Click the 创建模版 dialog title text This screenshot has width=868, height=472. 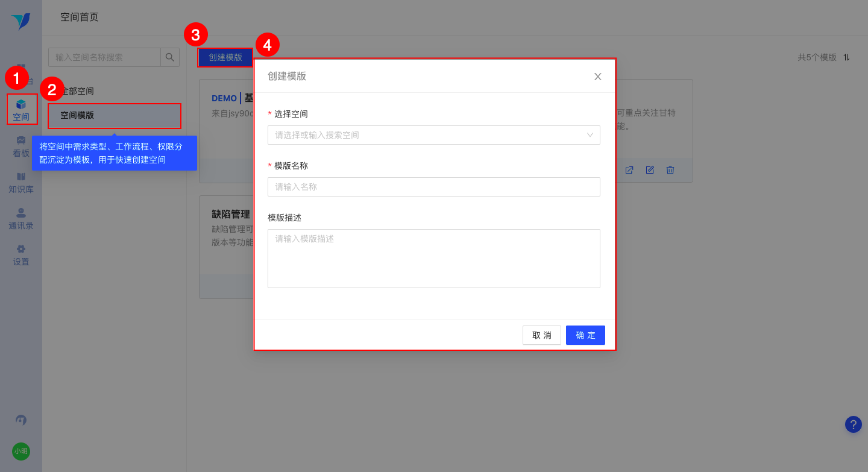tap(287, 76)
